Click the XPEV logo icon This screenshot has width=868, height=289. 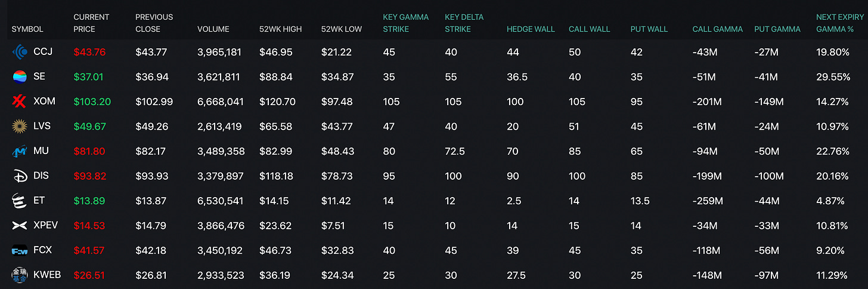click(20, 226)
